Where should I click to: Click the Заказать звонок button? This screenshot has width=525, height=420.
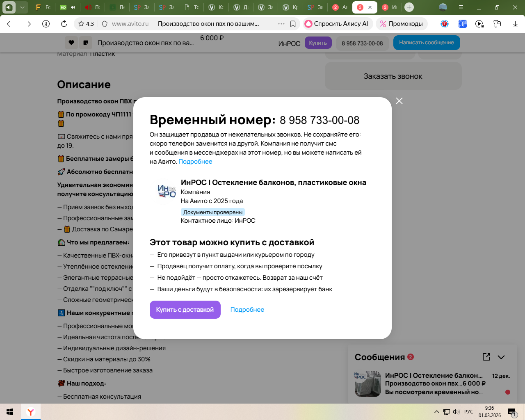pos(393,76)
